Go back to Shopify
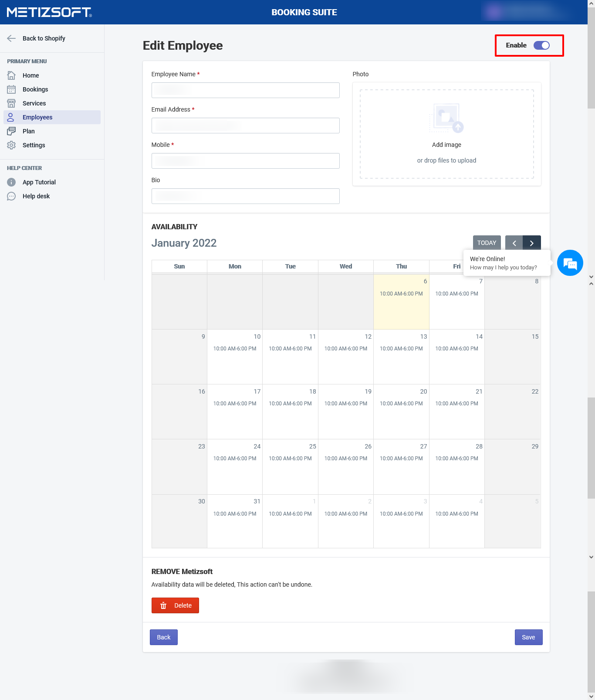 [44, 38]
